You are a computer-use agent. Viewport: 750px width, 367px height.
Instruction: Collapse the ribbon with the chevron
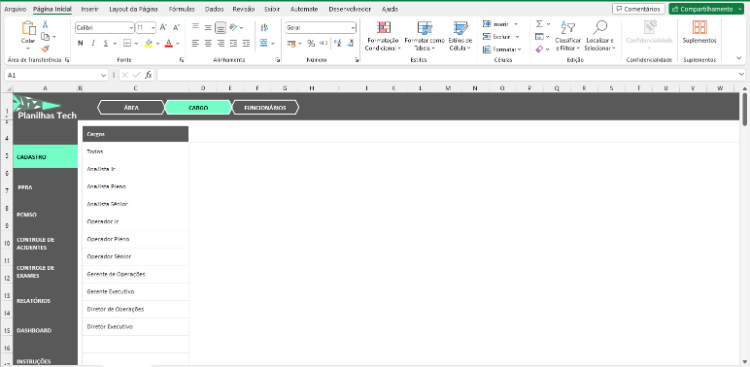point(739,58)
